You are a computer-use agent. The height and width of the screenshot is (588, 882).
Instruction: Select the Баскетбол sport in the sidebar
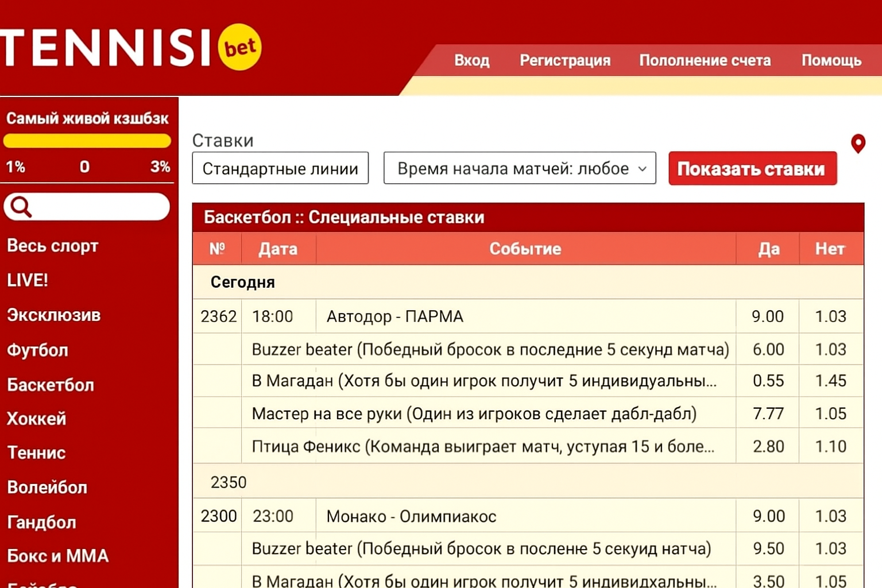pyautogui.click(x=50, y=385)
